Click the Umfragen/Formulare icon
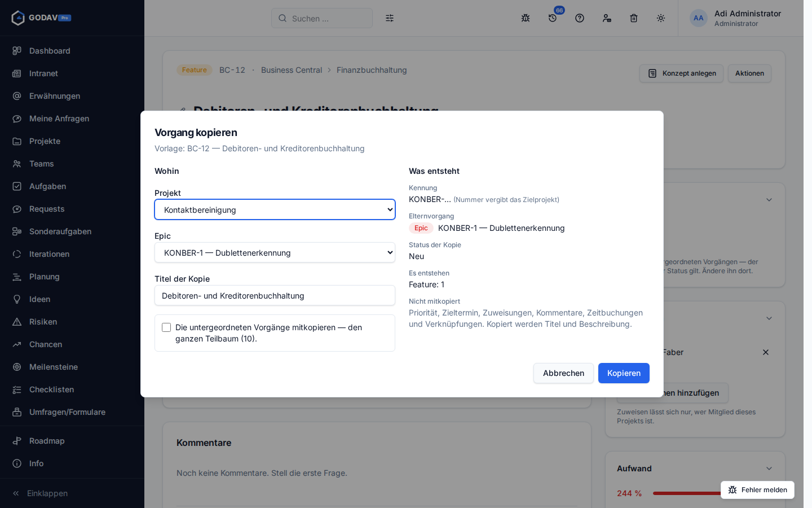The width and height of the screenshot is (812, 508). point(17,412)
